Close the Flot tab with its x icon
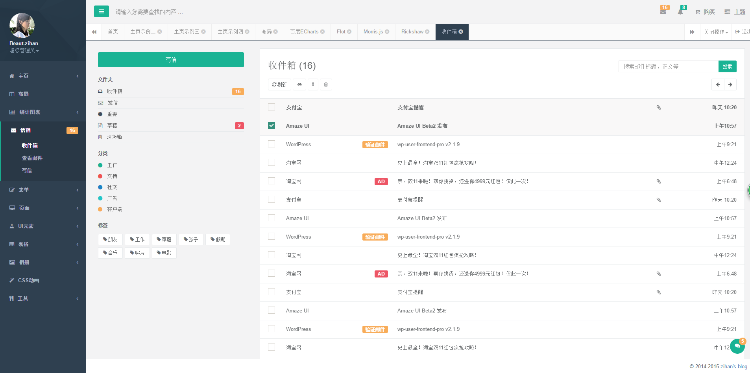This screenshot has width=750, height=373. click(349, 32)
